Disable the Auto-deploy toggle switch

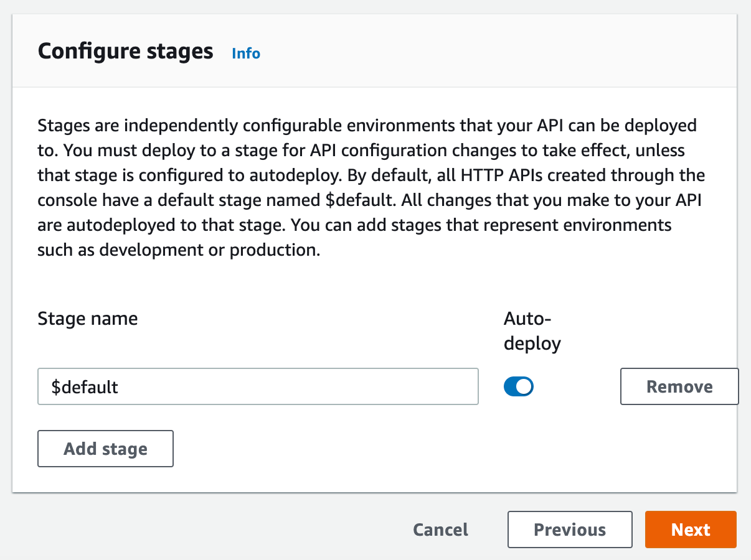pos(519,387)
